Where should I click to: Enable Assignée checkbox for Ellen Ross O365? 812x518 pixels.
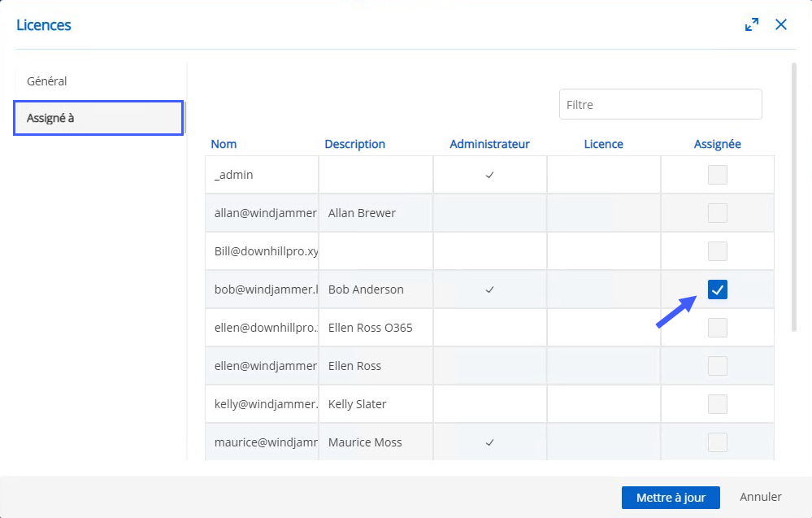pyautogui.click(x=717, y=328)
